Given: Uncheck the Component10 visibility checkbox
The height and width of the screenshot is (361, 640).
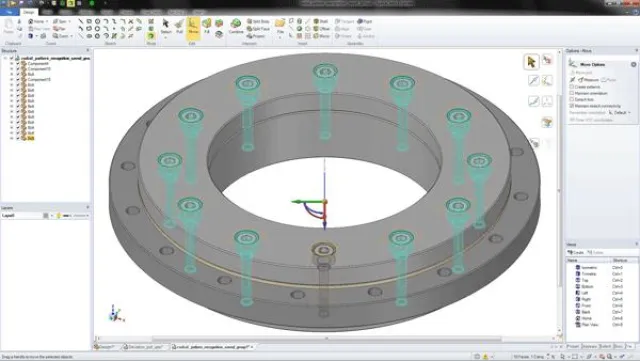Looking at the screenshot, I should (x=18, y=69).
